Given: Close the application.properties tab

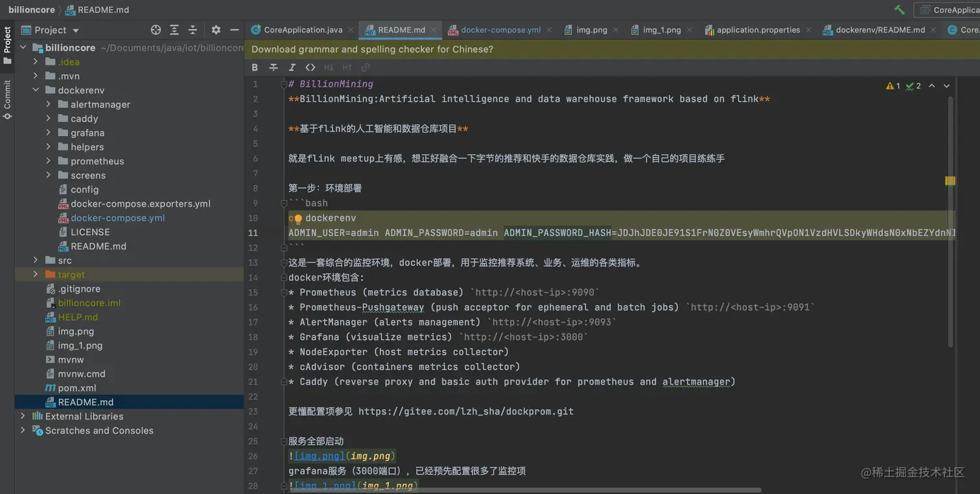Looking at the screenshot, I should (808, 30).
